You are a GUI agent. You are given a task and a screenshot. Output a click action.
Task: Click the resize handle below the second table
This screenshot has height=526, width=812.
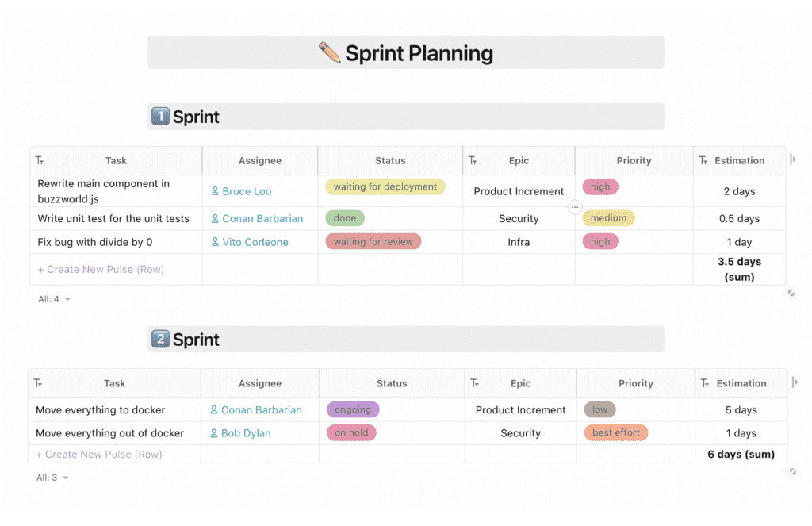coord(792,471)
